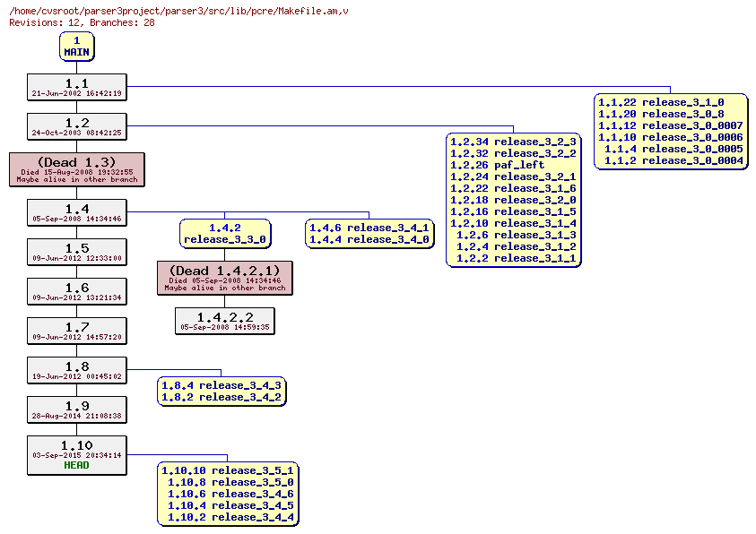The image size is (756, 534).
Task: Select revision 1.7 box
Action: tap(77, 331)
